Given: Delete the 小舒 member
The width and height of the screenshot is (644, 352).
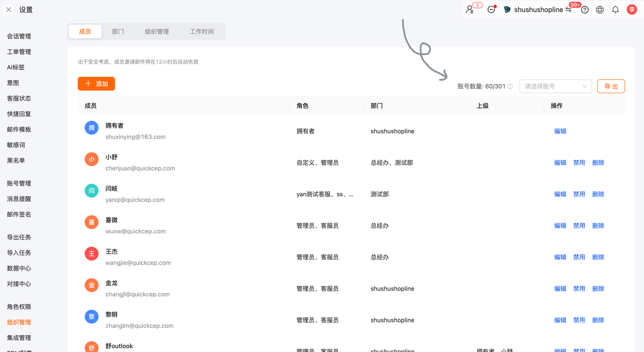Looking at the screenshot, I should 598,163.
